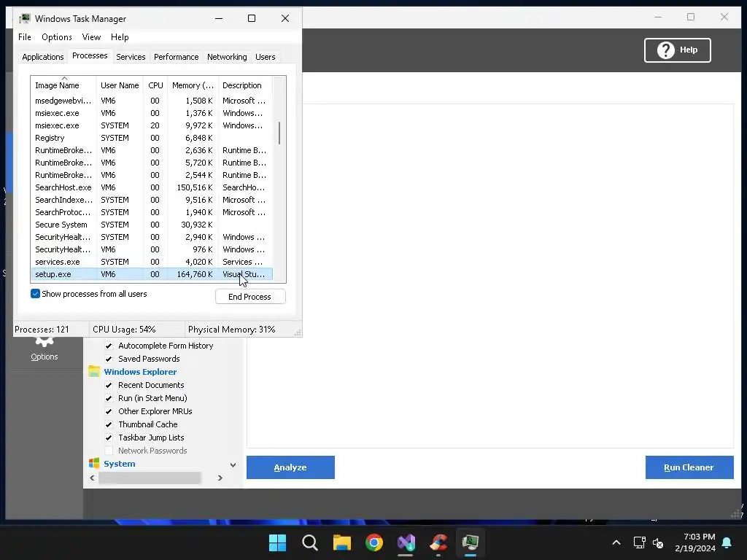The height and width of the screenshot is (560, 747).
Task: Switch to Networking tab
Action: 227,57
